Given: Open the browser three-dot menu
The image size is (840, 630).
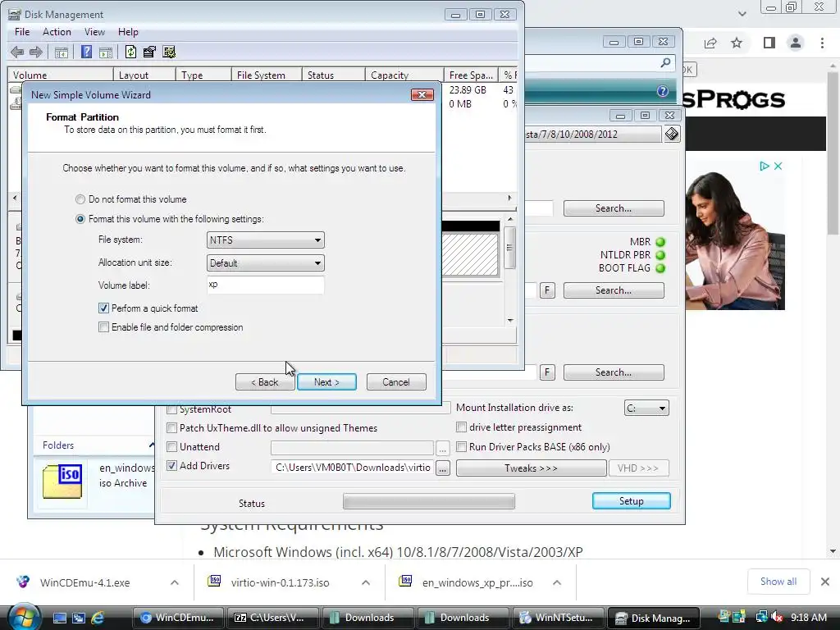Looking at the screenshot, I should (822, 43).
